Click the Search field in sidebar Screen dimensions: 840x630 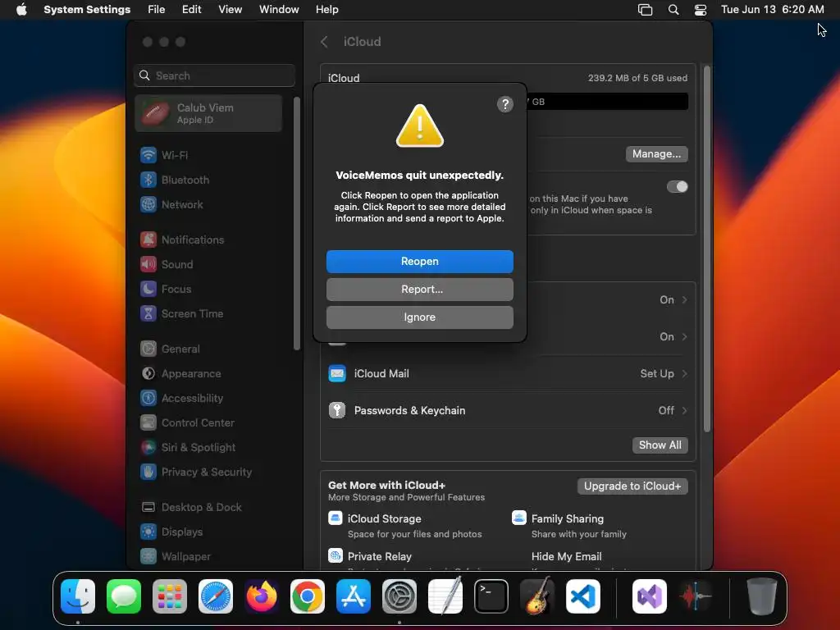point(214,75)
